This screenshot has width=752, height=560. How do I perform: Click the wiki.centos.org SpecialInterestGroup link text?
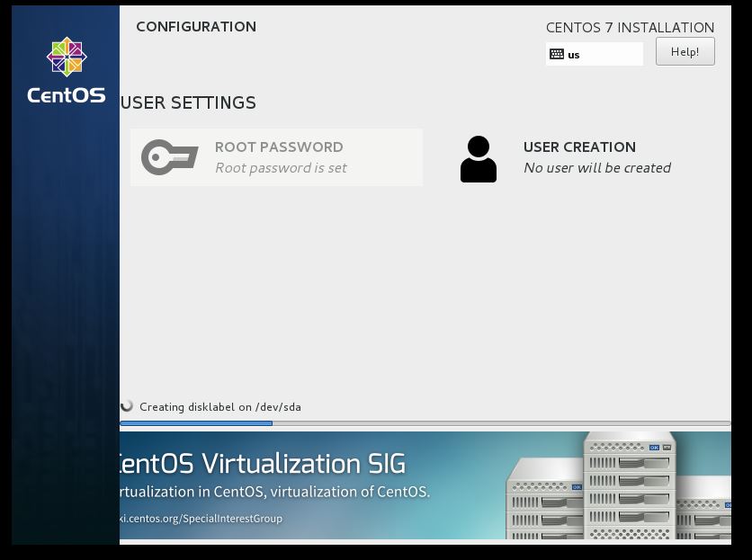coord(201,519)
